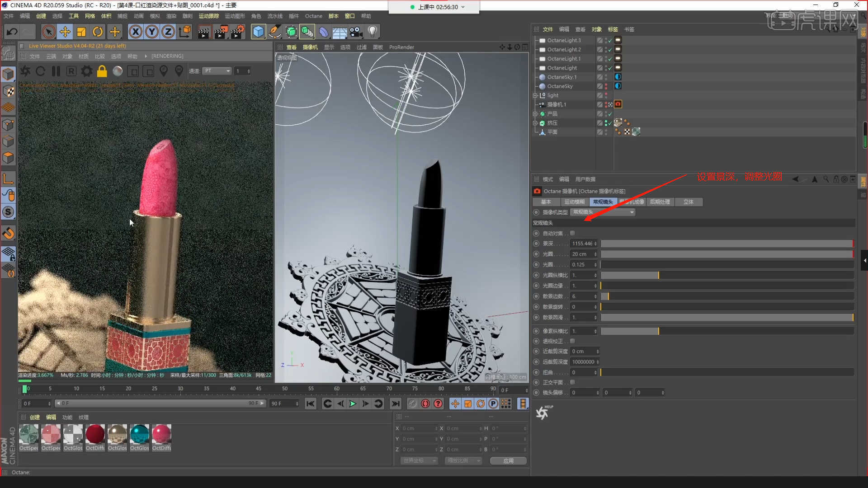Go to the start of the animation
The image size is (868, 488).
coord(310,404)
